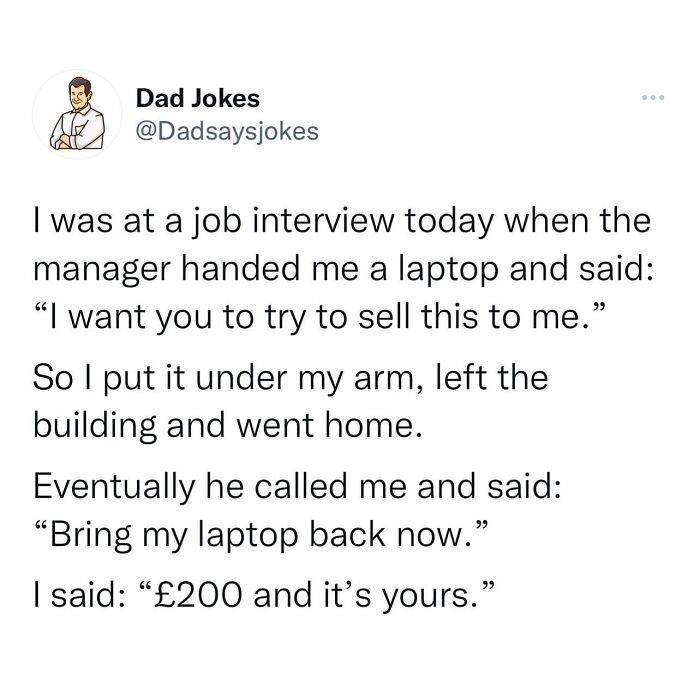Visit the @Dadsaysjokes handle link
The image size is (700, 700).
click(227, 132)
